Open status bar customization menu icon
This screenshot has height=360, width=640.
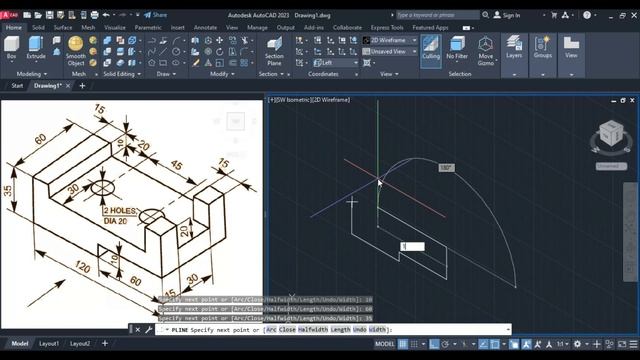click(633, 344)
